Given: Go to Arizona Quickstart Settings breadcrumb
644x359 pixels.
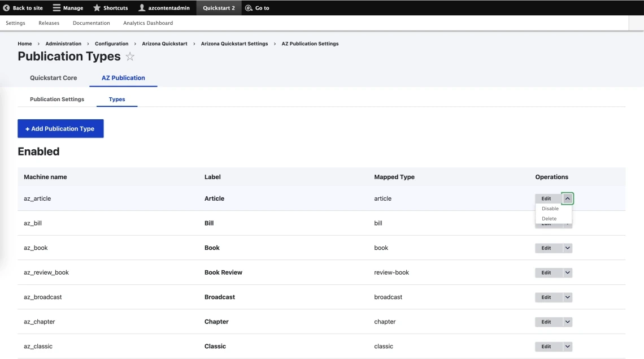Looking at the screenshot, I should 234,44.
